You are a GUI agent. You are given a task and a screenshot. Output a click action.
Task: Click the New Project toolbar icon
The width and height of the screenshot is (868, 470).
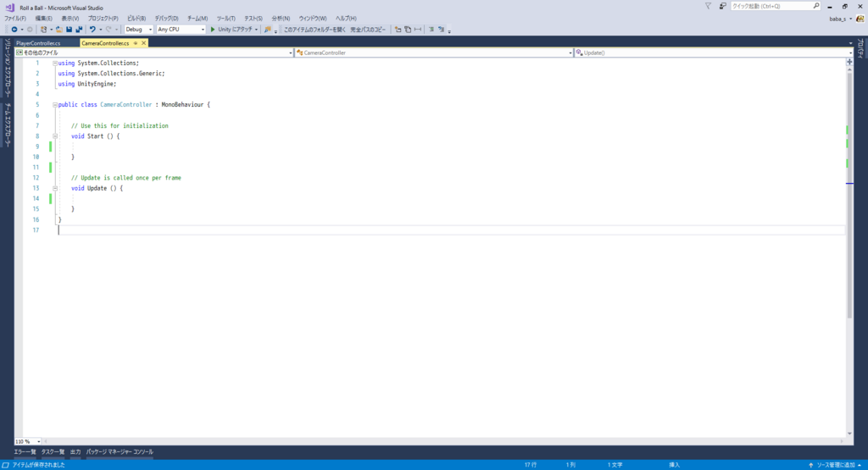tap(43, 30)
